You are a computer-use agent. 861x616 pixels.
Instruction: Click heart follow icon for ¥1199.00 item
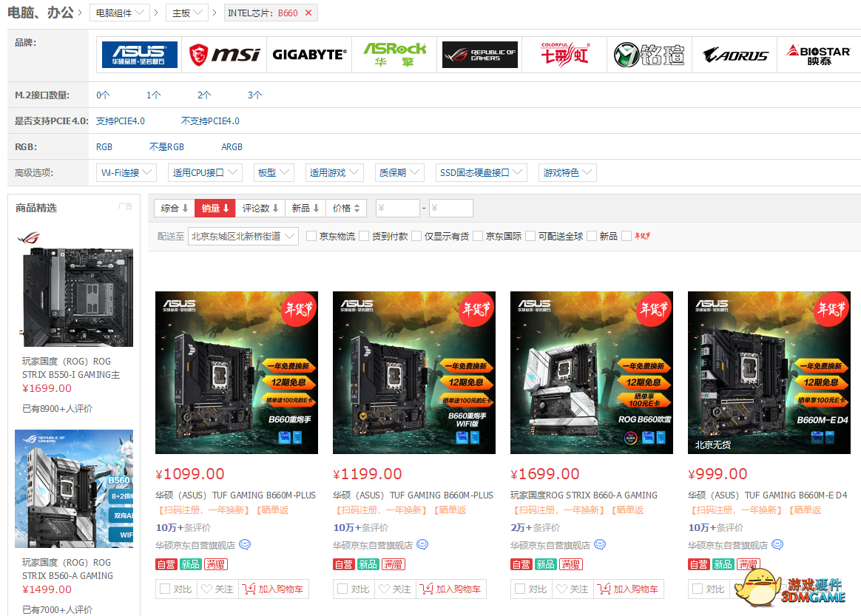[384, 589]
